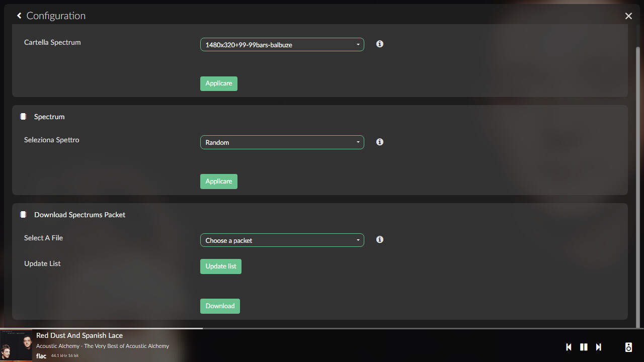Go back using the Configuration arrow
This screenshot has height=362, width=644.
[19, 16]
